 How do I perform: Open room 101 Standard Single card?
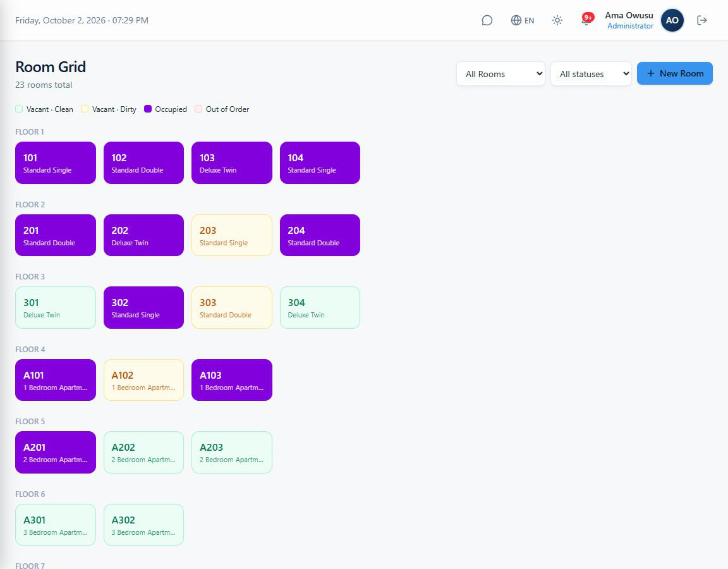point(56,162)
